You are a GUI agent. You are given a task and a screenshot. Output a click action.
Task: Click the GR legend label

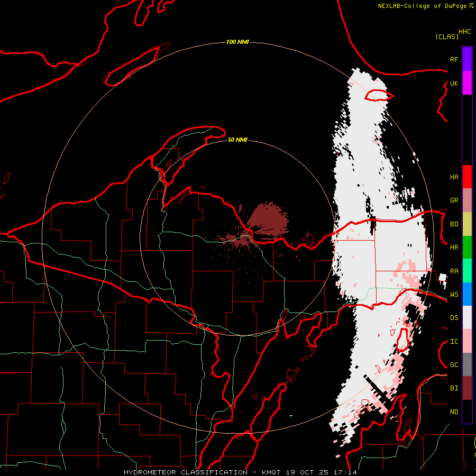454,200
